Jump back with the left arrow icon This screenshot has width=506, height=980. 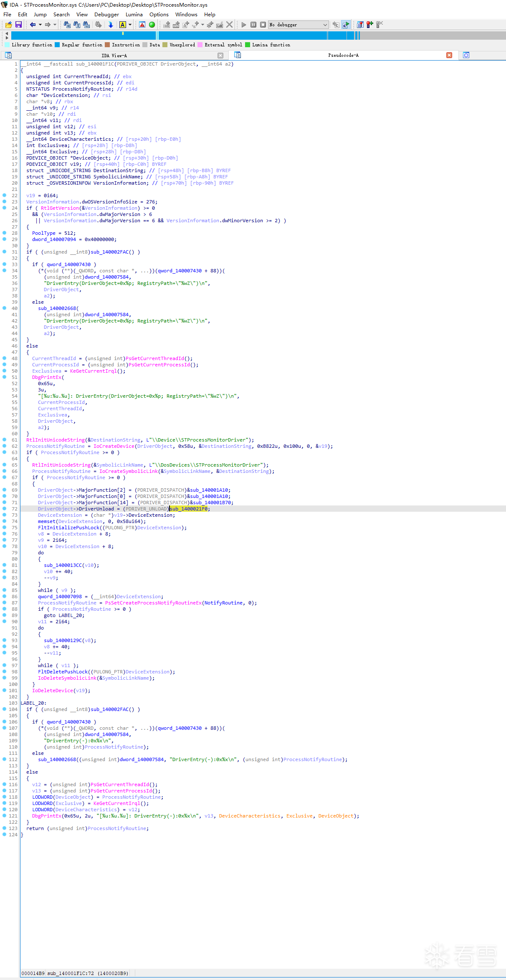click(x=33, y=25)
